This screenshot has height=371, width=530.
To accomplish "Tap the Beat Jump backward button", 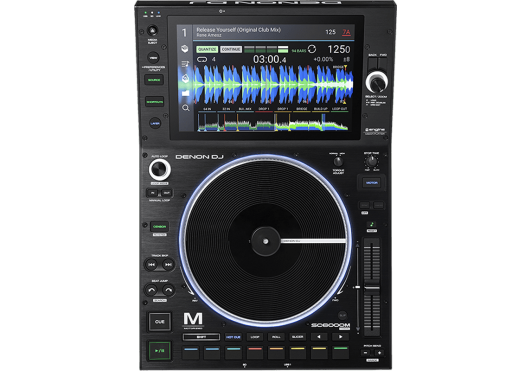I will pyautogui.click(x=151, y=290).
